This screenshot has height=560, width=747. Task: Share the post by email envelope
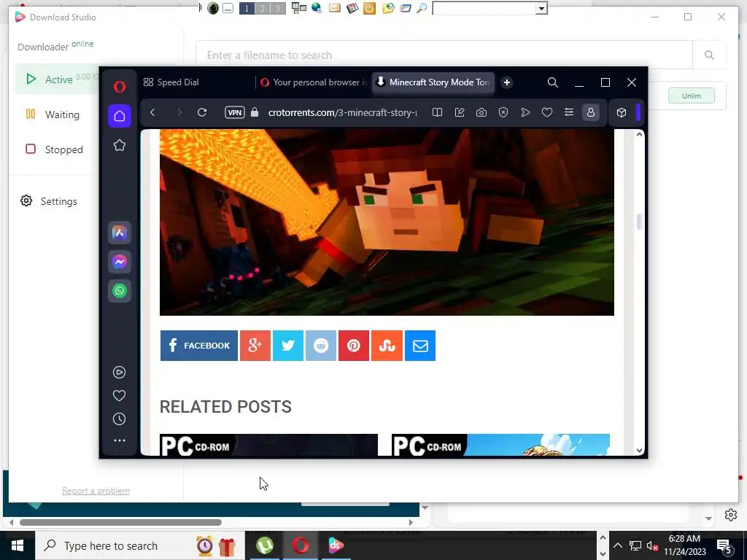click(420, 346)
